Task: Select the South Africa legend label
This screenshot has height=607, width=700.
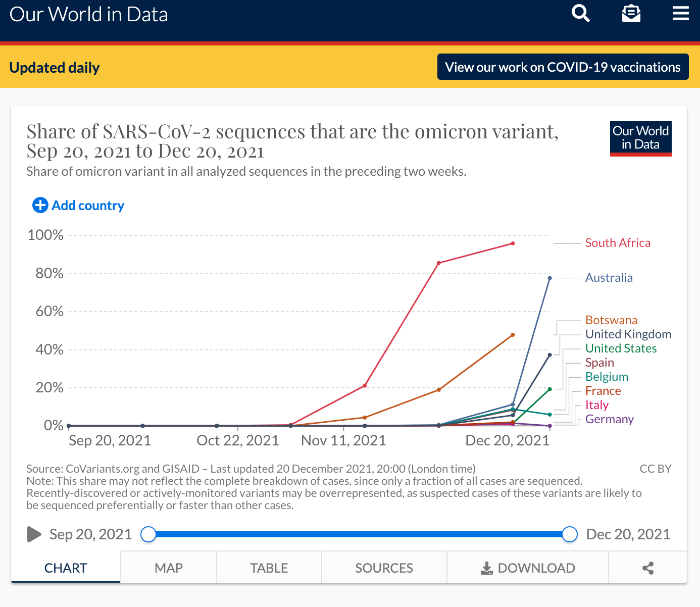Action: point(618,243)
